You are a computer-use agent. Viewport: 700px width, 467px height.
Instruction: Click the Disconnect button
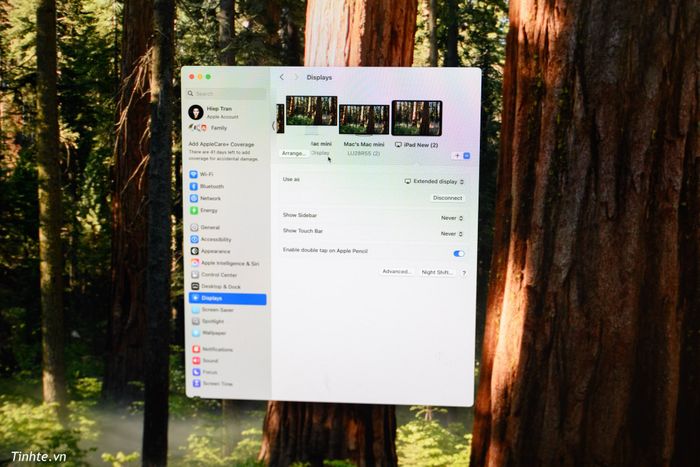pos(447,198)
